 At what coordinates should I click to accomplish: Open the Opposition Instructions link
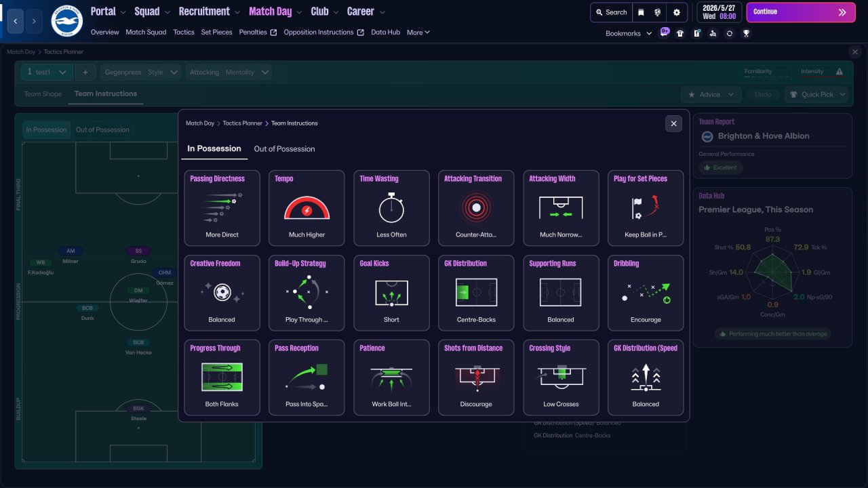tap(323, 32)
